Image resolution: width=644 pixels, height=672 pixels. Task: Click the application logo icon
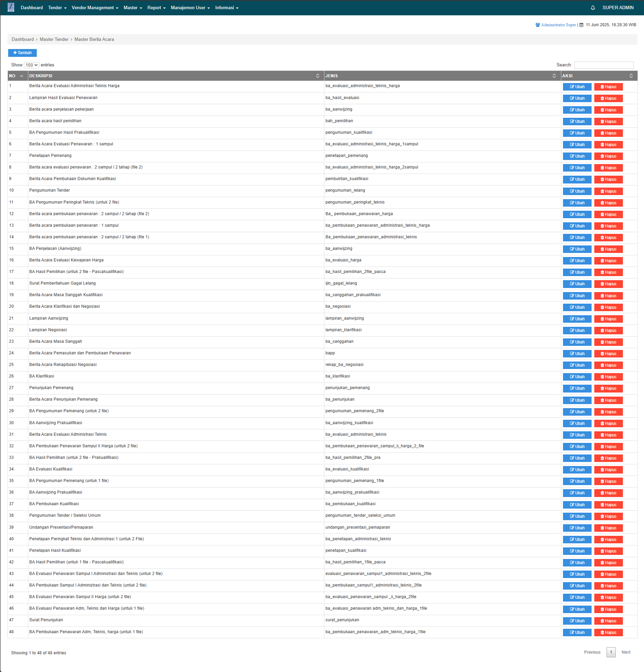(x=11, y=7)
